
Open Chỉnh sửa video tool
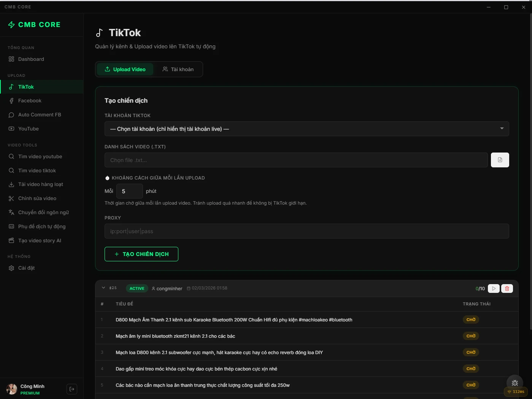tap(37, 199)
